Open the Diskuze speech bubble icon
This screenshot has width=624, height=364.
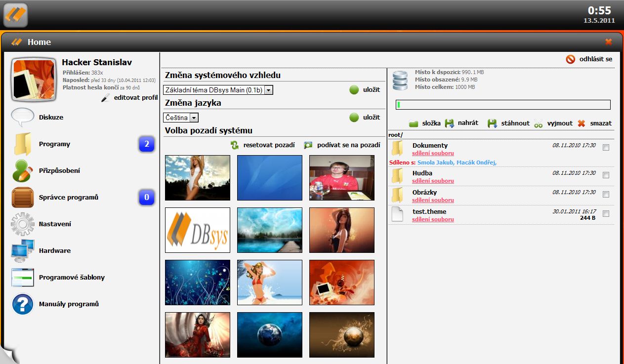[x=23, y=118]
